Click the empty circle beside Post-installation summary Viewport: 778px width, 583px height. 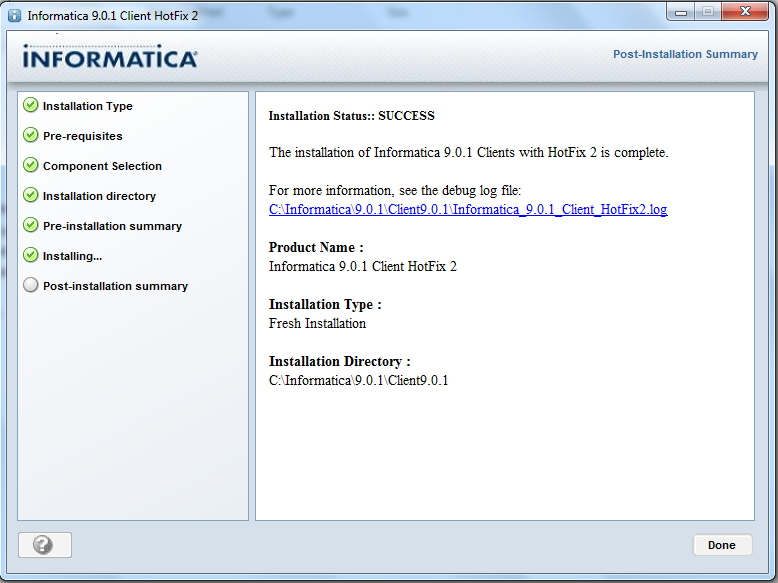coord(31,285)
